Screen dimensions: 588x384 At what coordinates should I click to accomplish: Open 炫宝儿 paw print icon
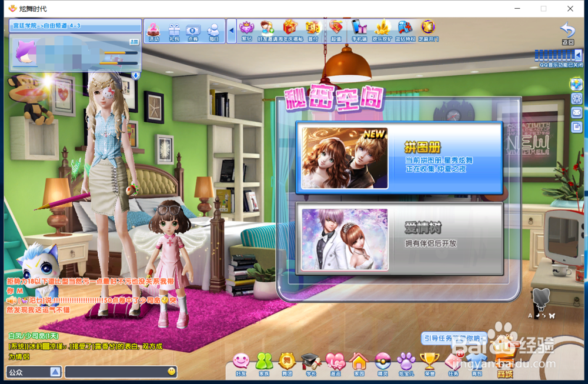pos(406,365)
